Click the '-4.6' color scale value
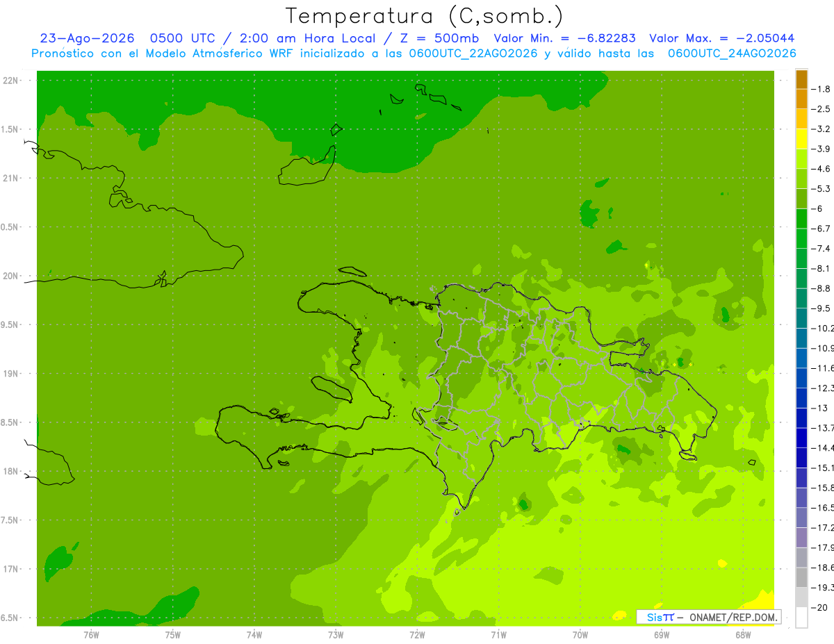The width and height of the screenshot is (834, 644). point(821,169)
